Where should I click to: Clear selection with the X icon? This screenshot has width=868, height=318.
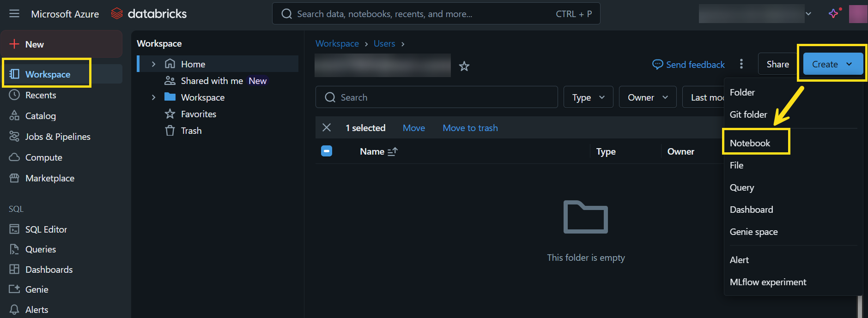[x=327, y=128]
